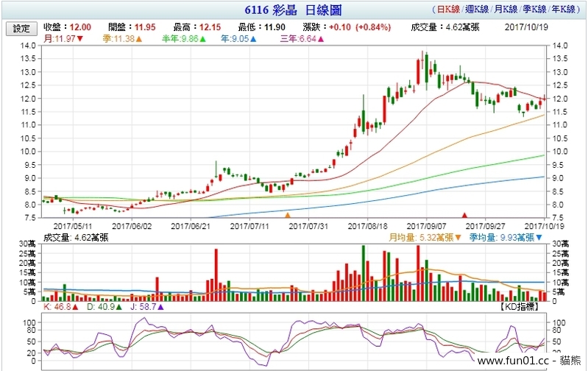Click the 收盤：12.00 closing price
Screen dimensions: 588x371
(67, 27)
